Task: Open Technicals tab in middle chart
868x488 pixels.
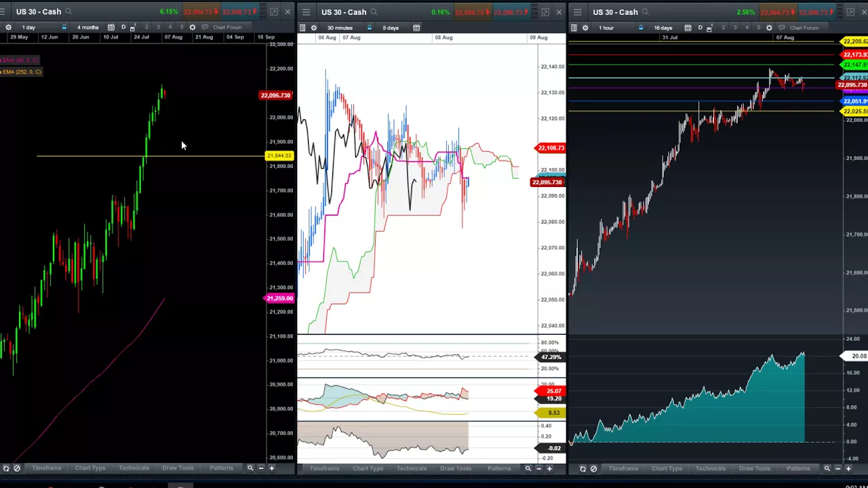Action: pos(412,468)
